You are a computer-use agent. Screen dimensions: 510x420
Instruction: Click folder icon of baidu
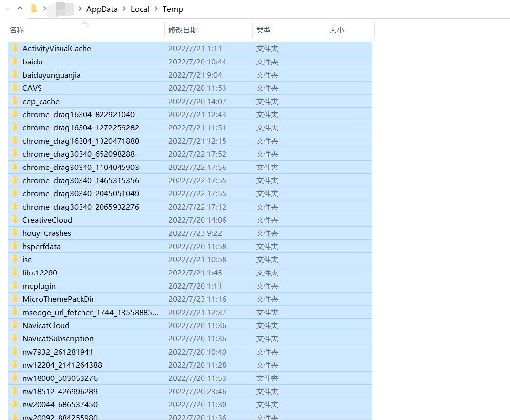(15, 61)
